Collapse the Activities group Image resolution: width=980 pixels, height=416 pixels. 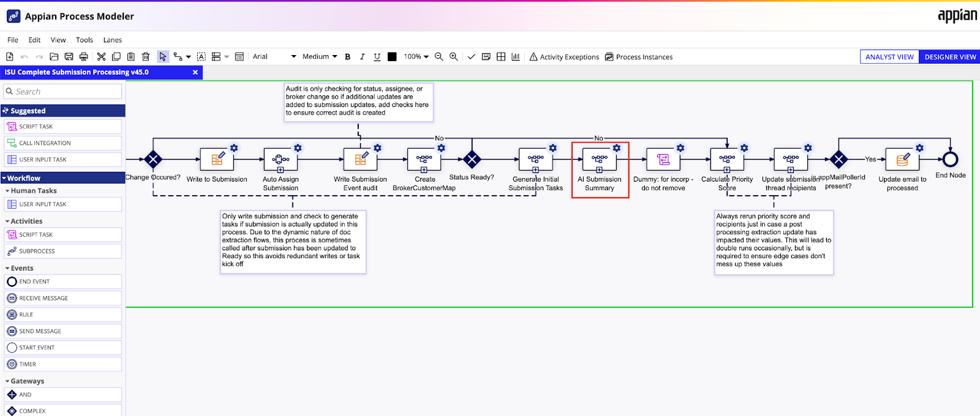pos(27,221)
